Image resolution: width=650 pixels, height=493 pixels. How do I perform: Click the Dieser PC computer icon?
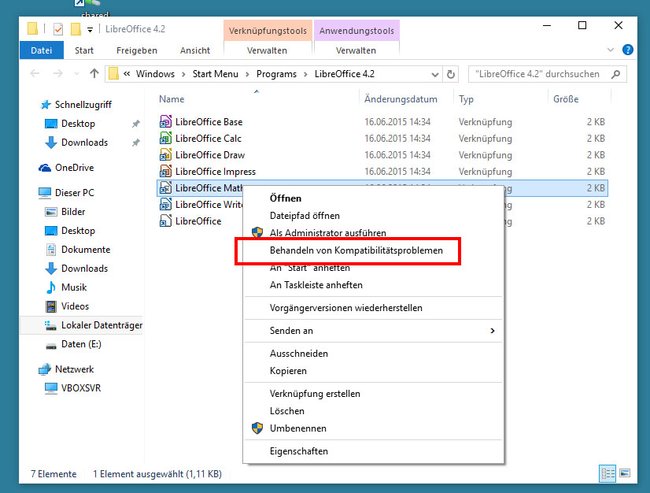(x=45, y=192)
